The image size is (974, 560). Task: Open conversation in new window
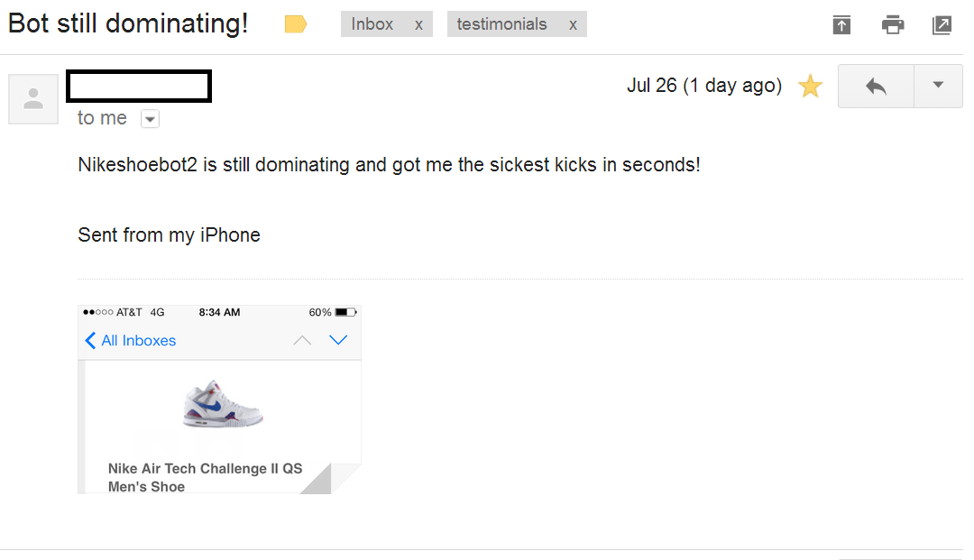coord(942,25)
